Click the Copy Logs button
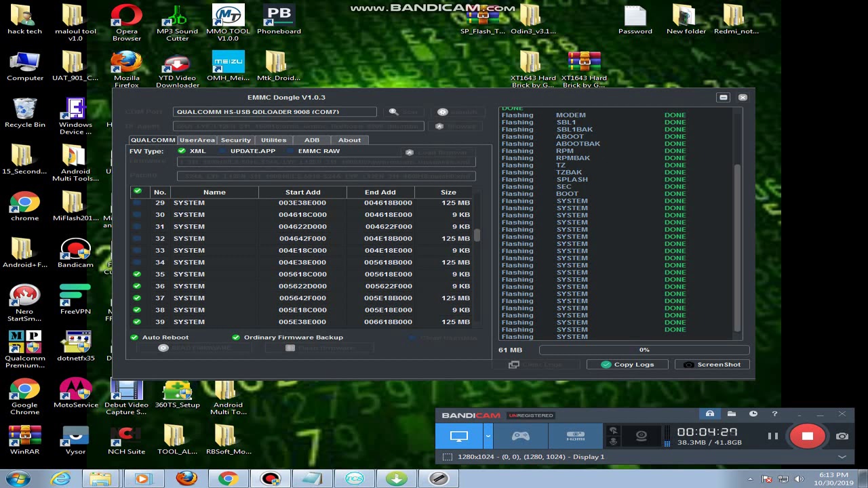This screenshot has height=488, width=868. (627, 365)
